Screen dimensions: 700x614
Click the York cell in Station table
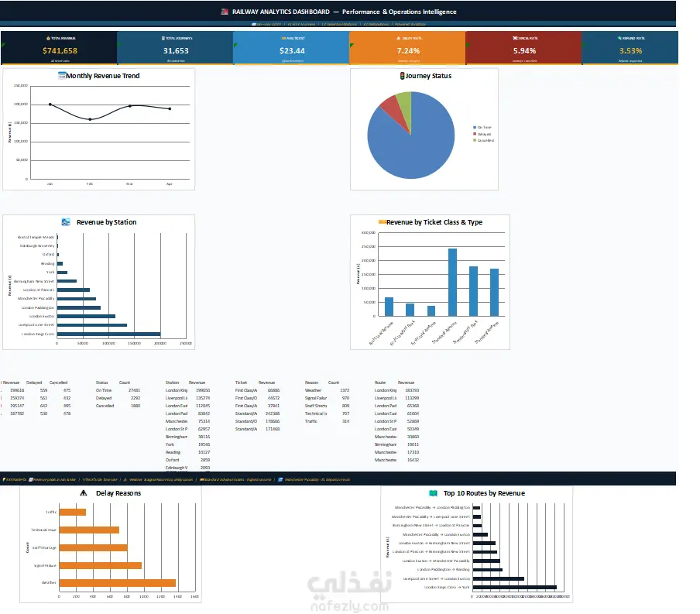point(170,444)
